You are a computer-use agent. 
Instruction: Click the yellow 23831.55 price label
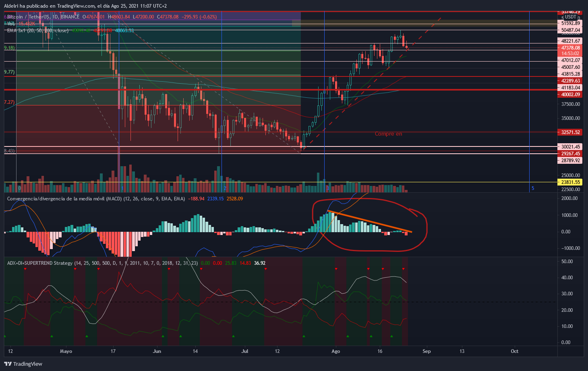(571, 182)
